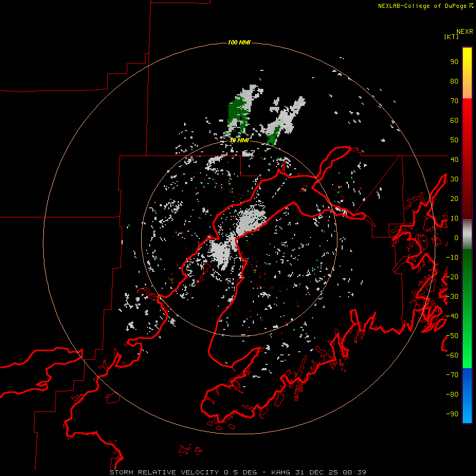Click the -30 knot scale value

[x=452, y=297]
